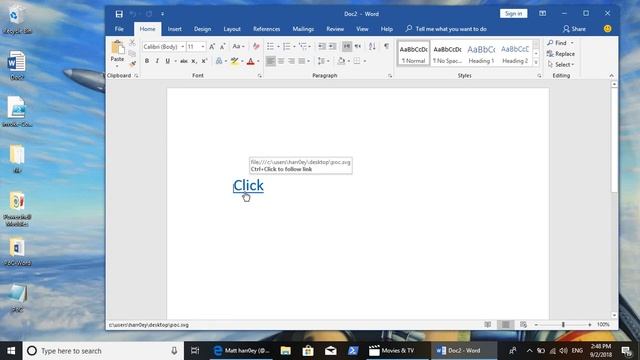Image resolution: width=640 pixels, height=360 pixels.
Task: Click the Format Painter brush icon
Action: pyautogui.click(x=132, y=64)
